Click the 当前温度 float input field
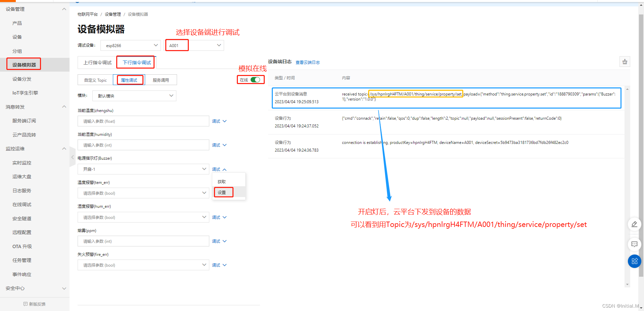The image size is (644, 311). click(143, 121)
